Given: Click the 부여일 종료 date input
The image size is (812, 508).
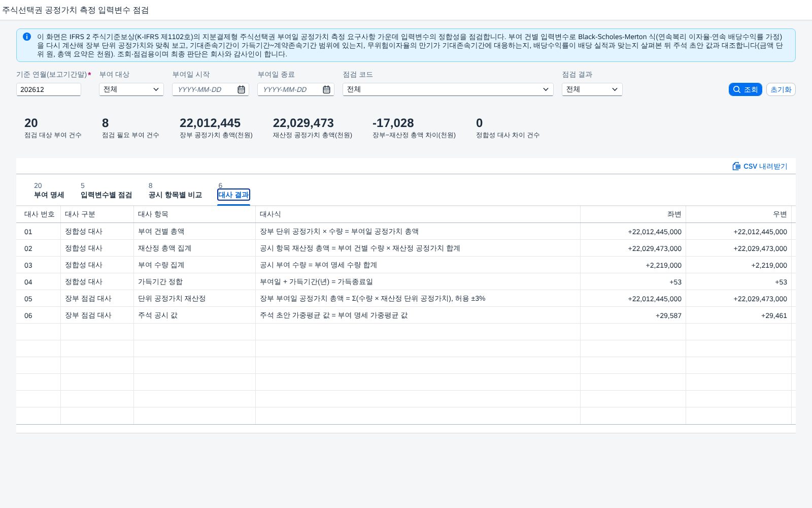Looking at the screenshot, I should [x=290, y=89].
